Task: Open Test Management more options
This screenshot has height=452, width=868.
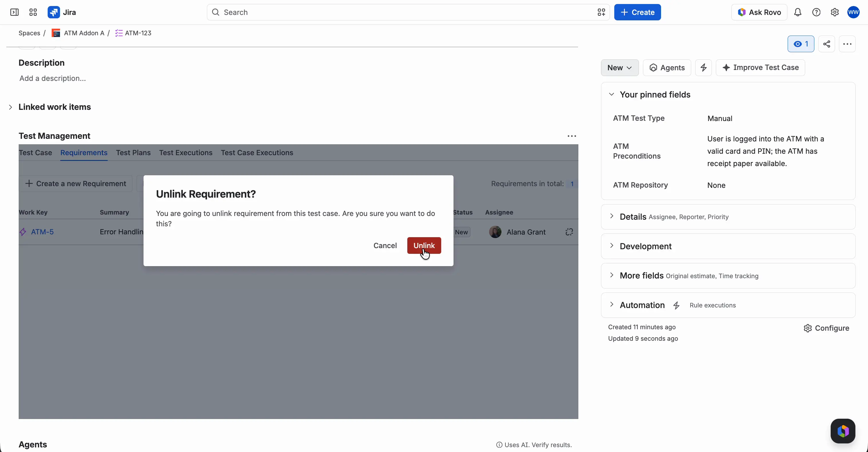Action: tap(572, 136)
